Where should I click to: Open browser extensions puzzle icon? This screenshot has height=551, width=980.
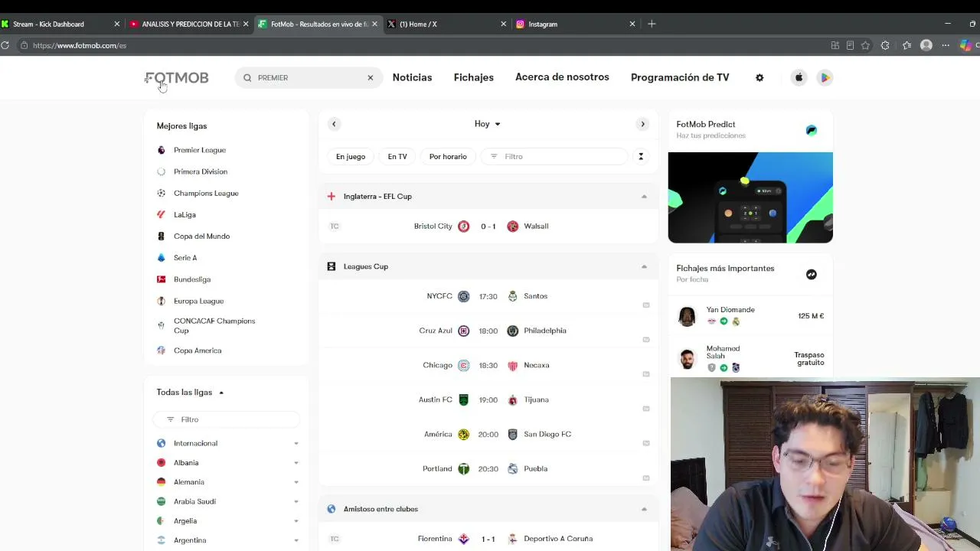885,45
